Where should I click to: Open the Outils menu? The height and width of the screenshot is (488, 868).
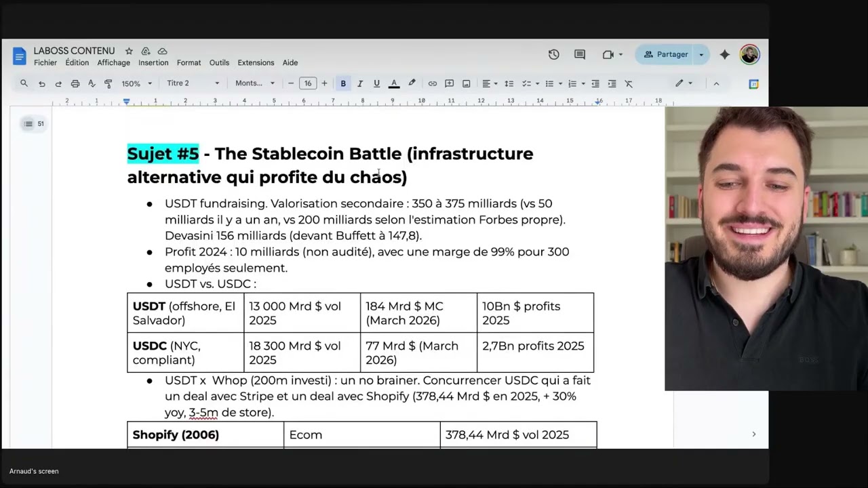click(219, 62)
